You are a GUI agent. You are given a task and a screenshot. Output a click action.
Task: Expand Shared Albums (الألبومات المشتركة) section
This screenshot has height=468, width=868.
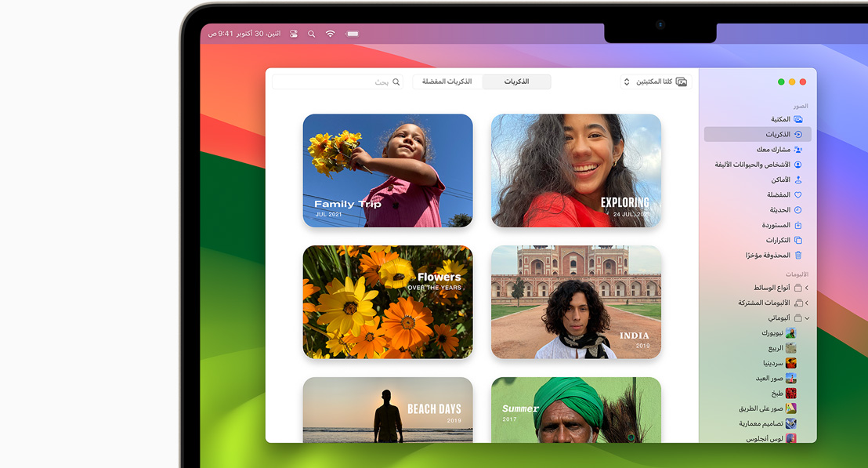pos(807,303)
